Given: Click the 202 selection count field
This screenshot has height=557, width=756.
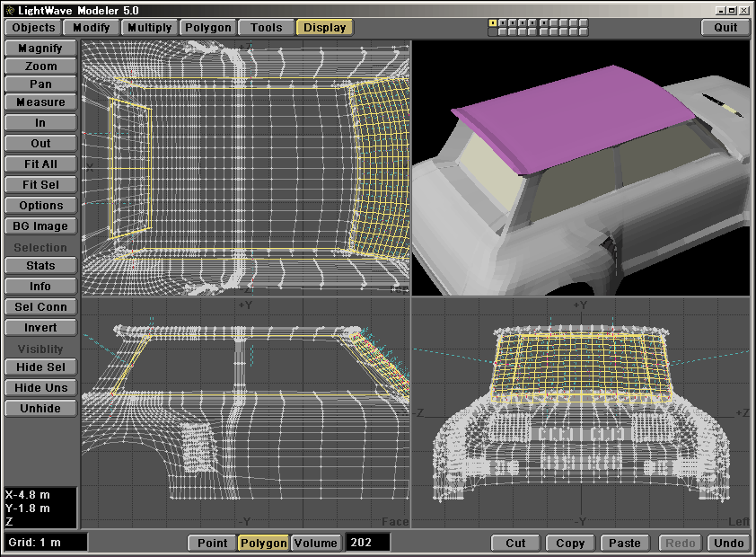Looking at the screenshot, I should 367,543.
